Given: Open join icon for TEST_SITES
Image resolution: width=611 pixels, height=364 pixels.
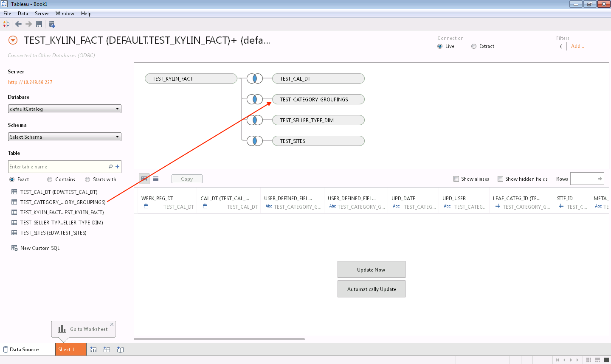Looking at the screenshot, I should (x=255, y=141).
